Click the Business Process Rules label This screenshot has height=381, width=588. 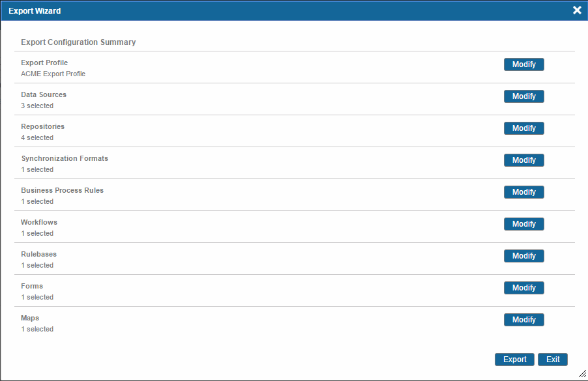click(62, 190)
